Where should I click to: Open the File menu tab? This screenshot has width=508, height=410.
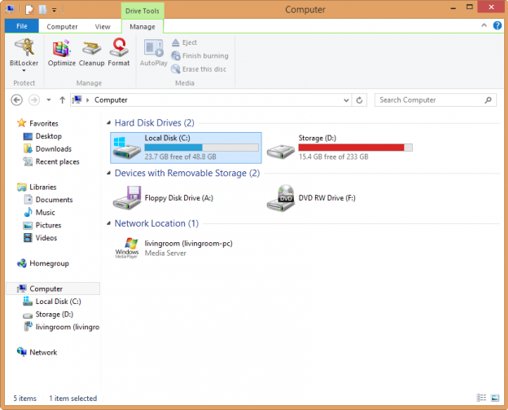[22, 26]
